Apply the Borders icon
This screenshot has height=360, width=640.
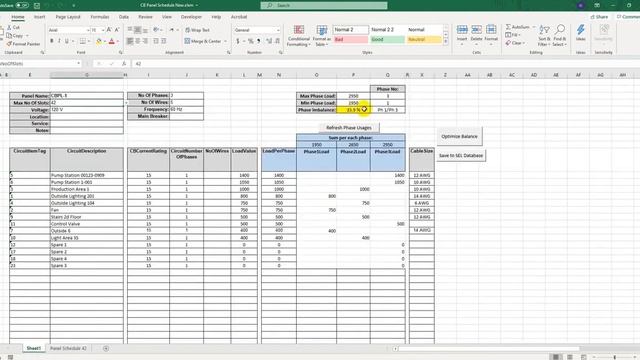[x=82, y=41]
